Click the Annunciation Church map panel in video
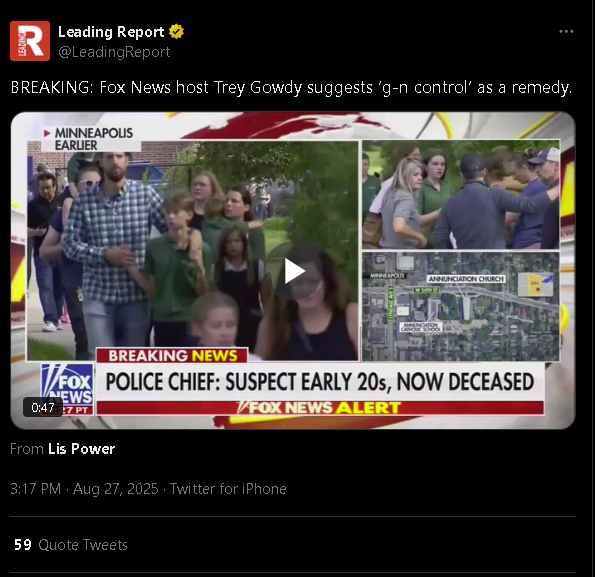595x577 pixels. click(461, 306)
